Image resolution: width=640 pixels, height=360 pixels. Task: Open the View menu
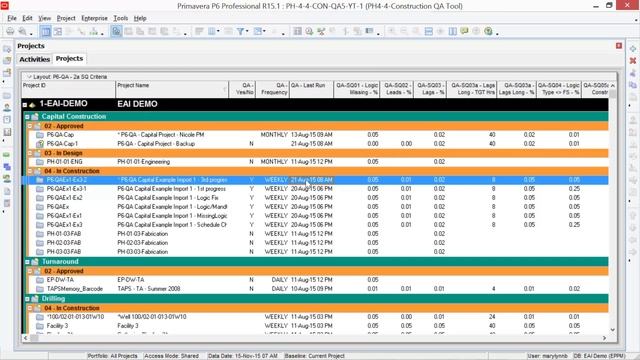(44, 18)
